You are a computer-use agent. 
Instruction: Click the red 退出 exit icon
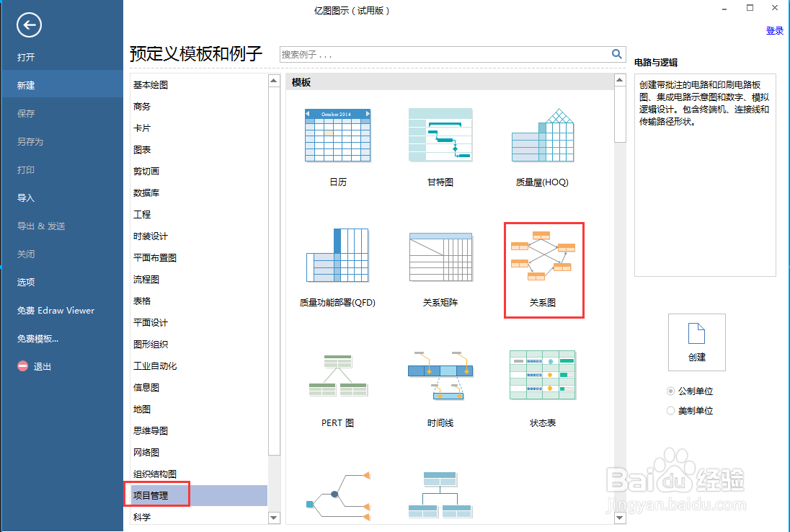coord(22,366)
